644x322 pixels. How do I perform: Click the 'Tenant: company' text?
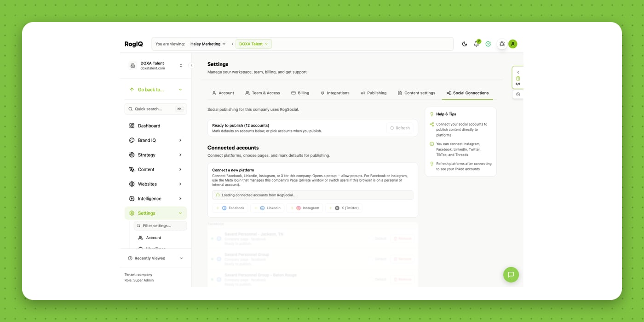tap(138, 275)
